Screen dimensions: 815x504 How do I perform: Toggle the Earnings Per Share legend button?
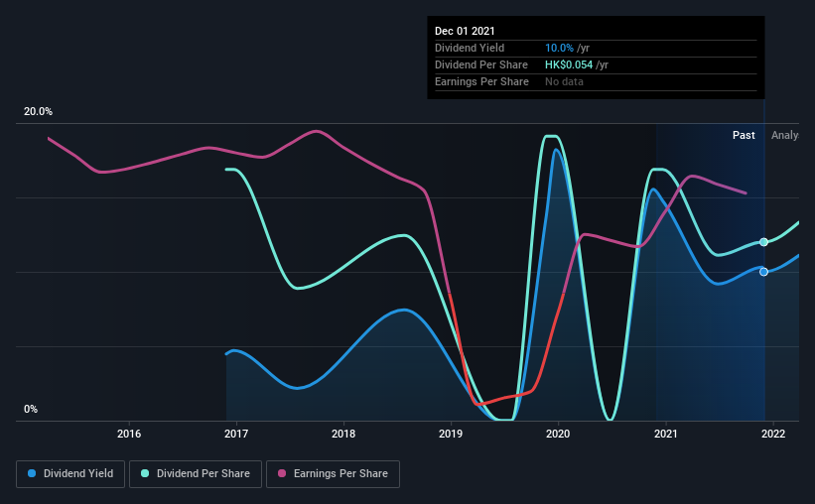click(333, 474)
